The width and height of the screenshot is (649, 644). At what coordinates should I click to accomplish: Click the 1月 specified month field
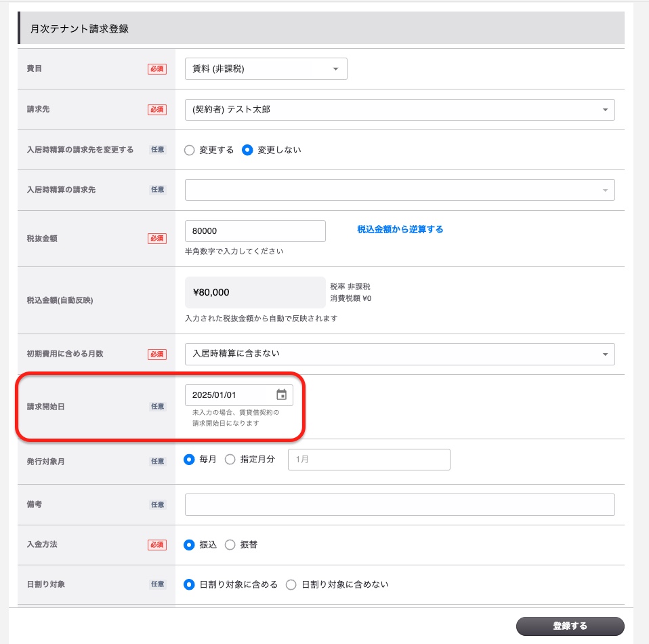pos(369,460)
